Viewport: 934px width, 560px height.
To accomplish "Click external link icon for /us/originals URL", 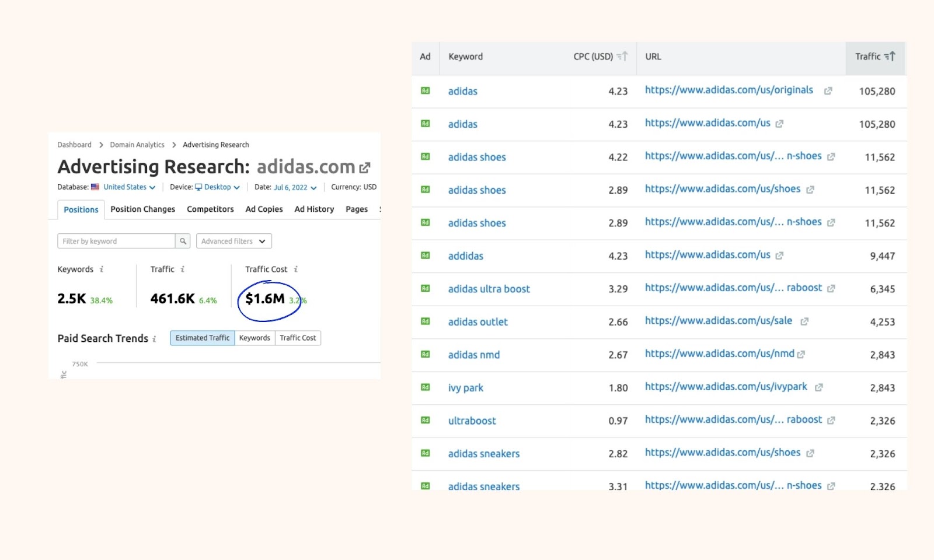I will 828,91.
